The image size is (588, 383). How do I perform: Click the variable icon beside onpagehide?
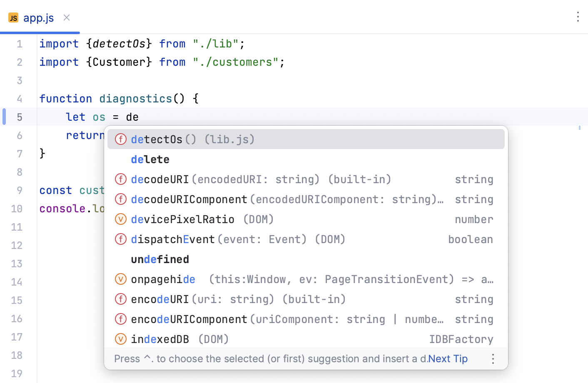(120, 279)
